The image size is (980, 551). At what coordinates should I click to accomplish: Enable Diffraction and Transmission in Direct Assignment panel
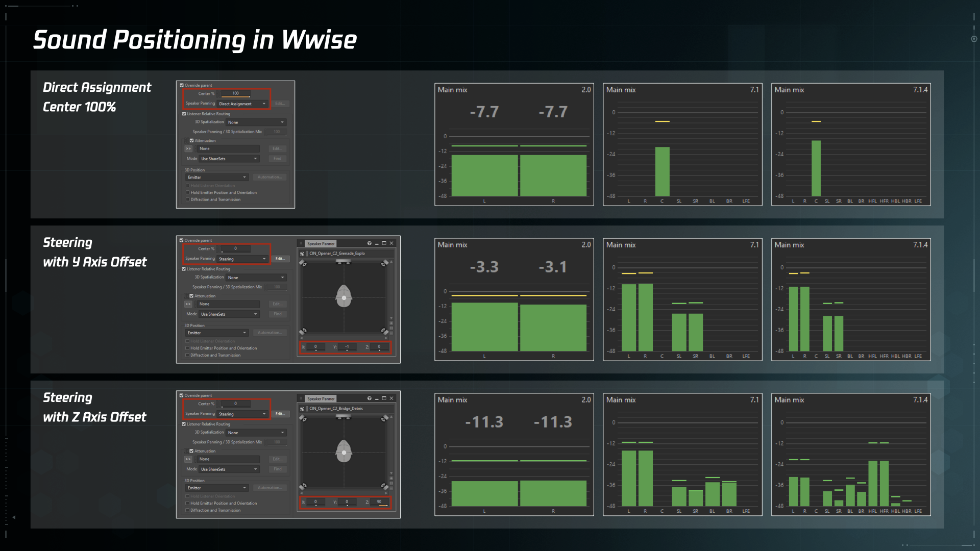(188, 199)
